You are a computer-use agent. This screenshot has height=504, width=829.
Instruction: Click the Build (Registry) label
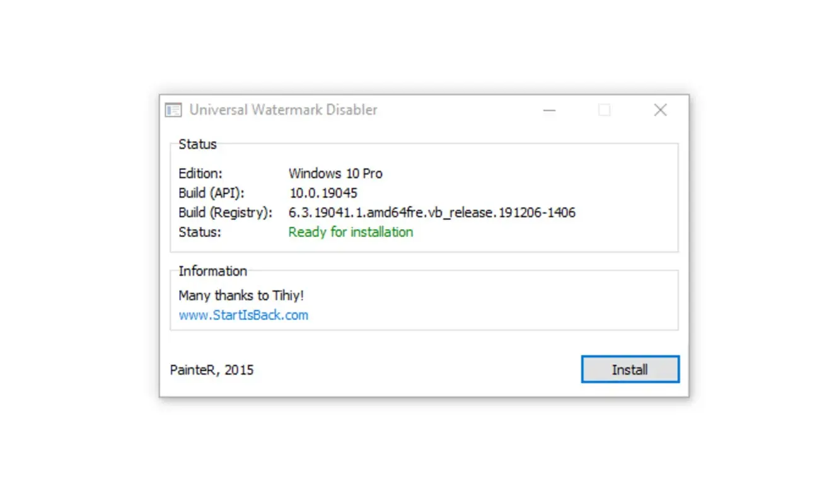coord(225,212)
